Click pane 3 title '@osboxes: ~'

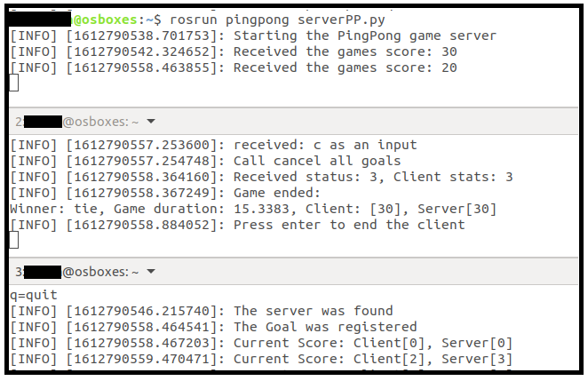[100, 272]
